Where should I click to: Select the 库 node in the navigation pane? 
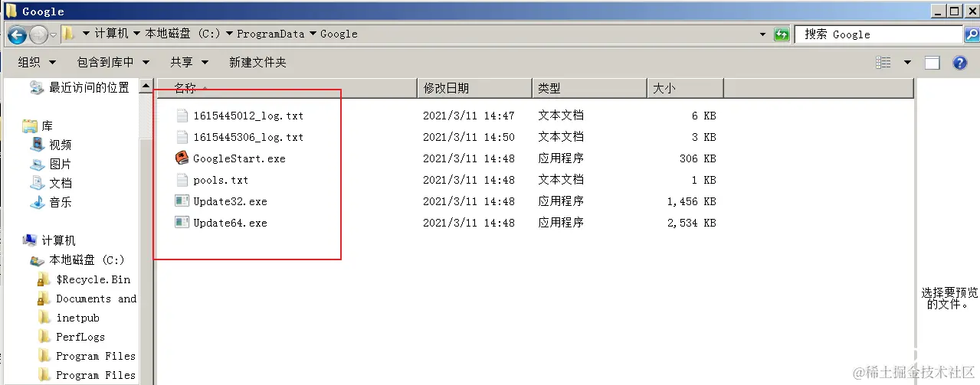coord(47,126)
